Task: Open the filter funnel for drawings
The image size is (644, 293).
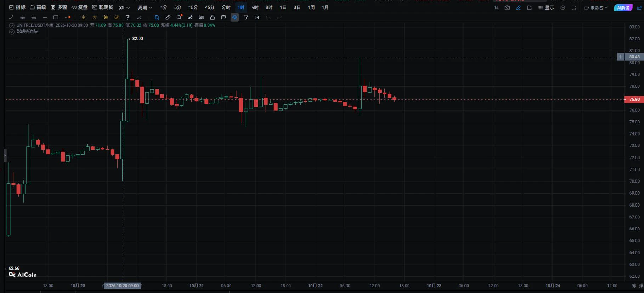Action: point(246,17)
